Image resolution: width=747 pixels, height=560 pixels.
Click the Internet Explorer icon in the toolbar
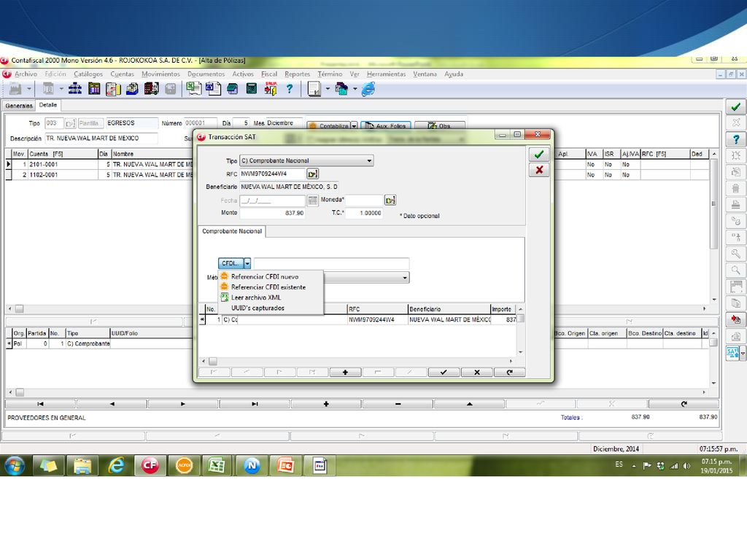(x=368, y=88)
